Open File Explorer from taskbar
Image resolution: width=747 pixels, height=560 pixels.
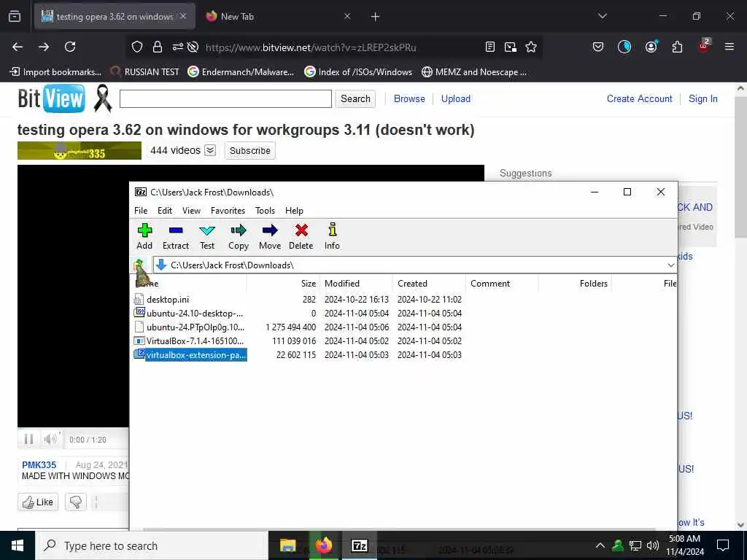pyautogui.click(x=287, y=545)
